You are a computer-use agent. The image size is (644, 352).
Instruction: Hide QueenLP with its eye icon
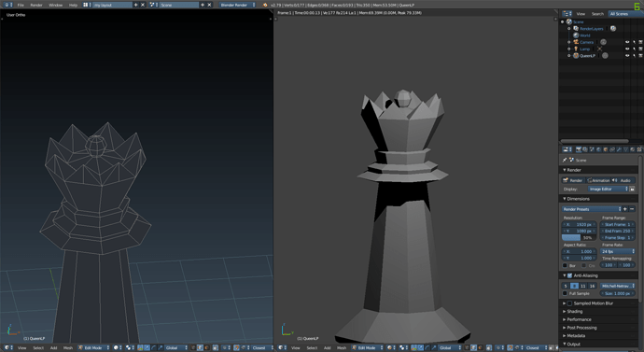[x=627, y=55]
